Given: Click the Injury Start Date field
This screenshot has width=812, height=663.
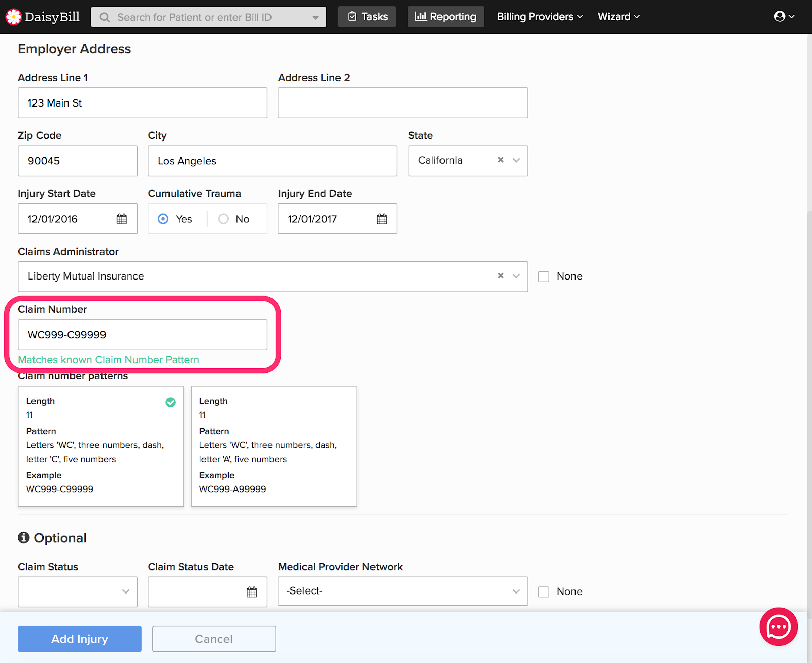Looking at the screenshot, I should click(x=78, y=219).
